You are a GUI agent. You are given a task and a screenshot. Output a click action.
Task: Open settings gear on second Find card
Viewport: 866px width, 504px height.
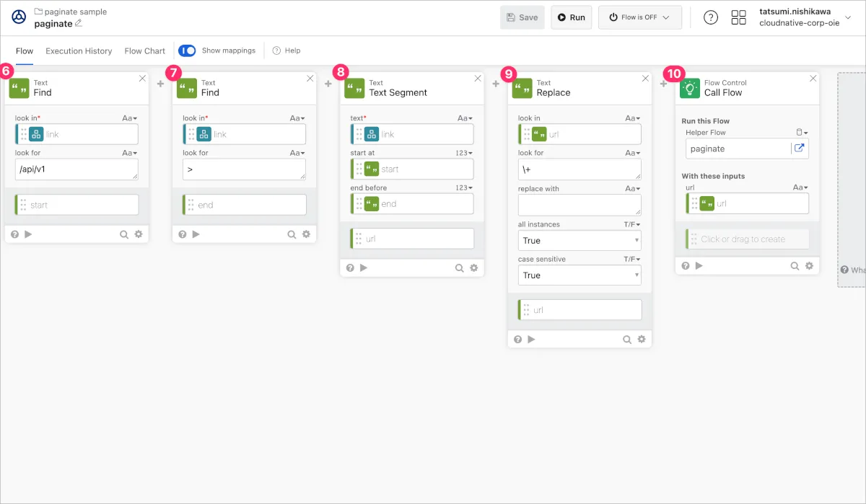pyautogui.click(x=306, y=234)
